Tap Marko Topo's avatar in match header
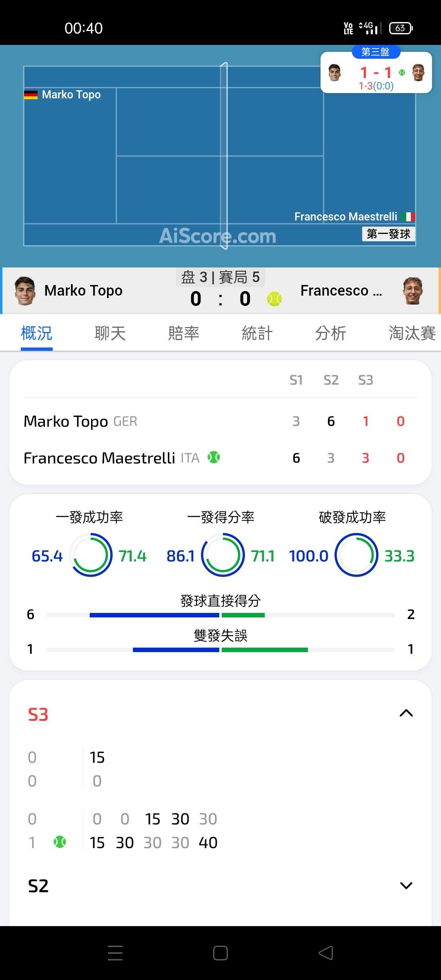This screenshot has width=441, height=980. [x=24, y=291]
